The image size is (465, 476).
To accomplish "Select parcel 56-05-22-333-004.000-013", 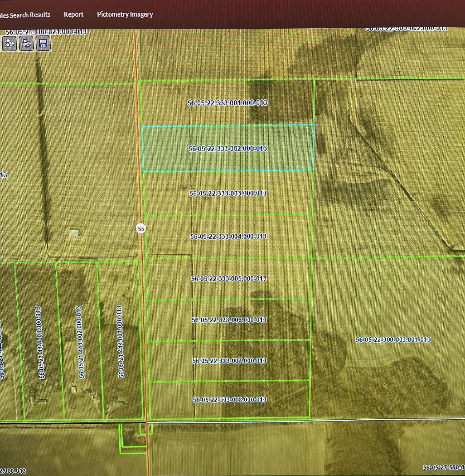I will (x=228, y=236).
